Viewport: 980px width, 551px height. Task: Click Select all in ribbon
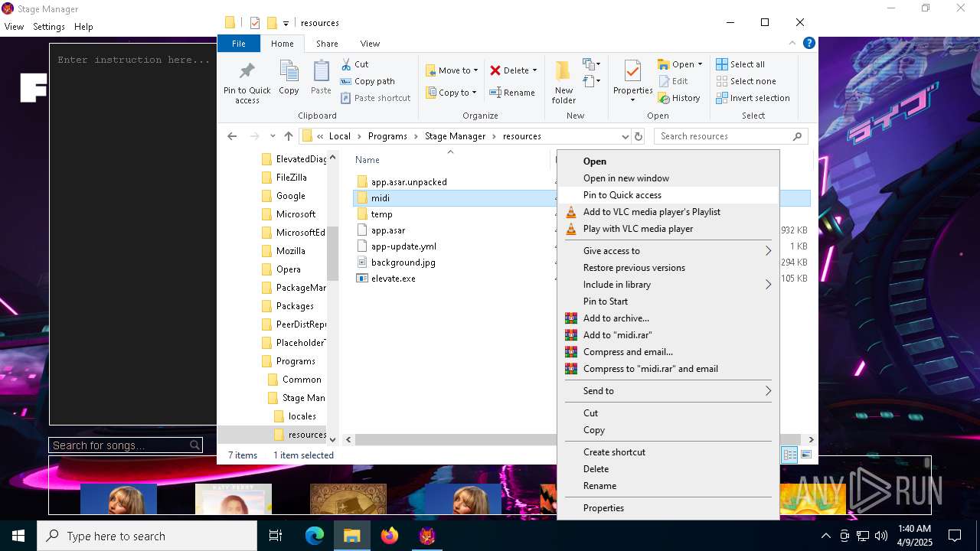tap(740, 64)
